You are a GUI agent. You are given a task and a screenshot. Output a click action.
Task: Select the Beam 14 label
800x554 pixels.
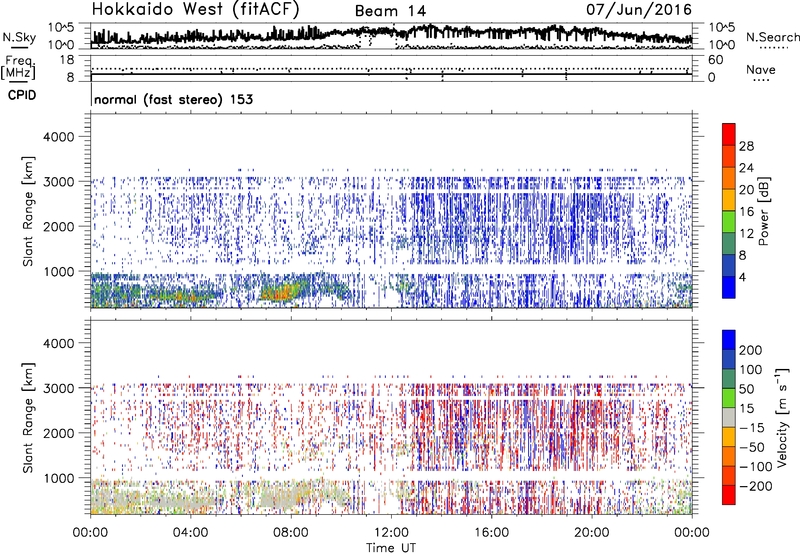click(390, 11)
